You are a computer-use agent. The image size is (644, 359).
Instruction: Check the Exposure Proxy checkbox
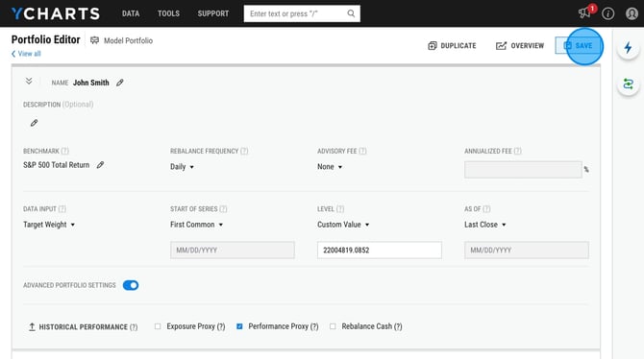coord(158,326)
